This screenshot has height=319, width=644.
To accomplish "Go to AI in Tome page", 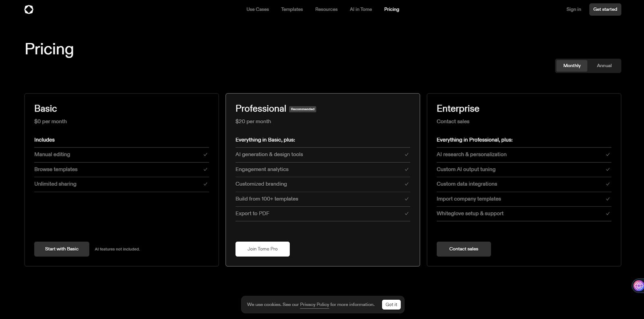I will coord(361,9).
